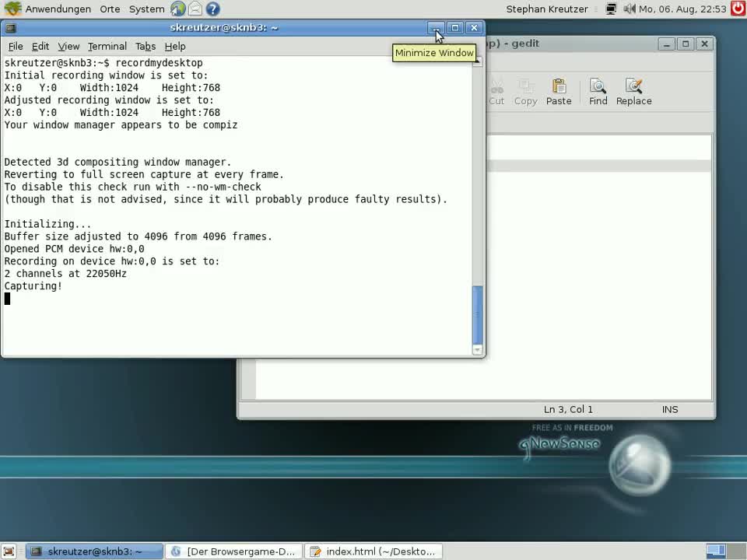Open the mail client icon in the panel

(195, 9)
